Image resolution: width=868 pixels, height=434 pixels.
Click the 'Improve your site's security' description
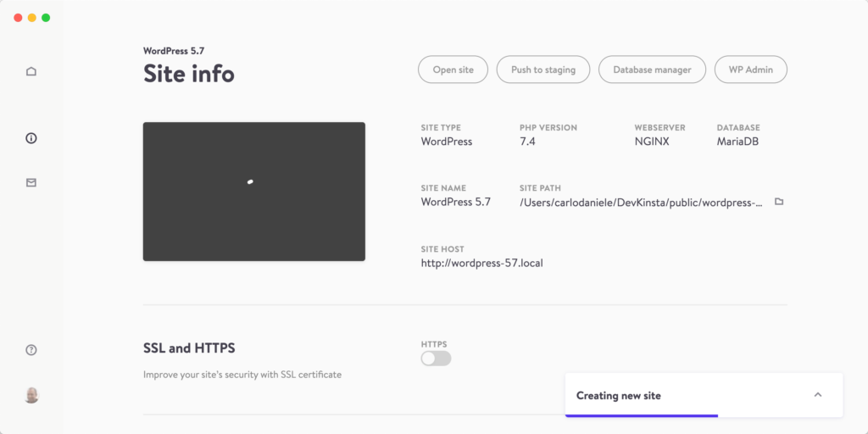[242, 375]
